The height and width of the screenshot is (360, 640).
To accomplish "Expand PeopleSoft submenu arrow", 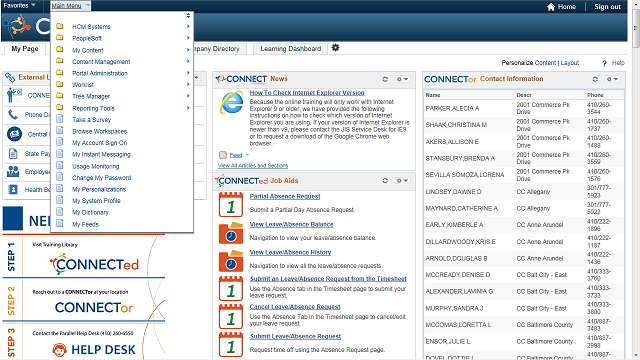I will coord(188,38).
